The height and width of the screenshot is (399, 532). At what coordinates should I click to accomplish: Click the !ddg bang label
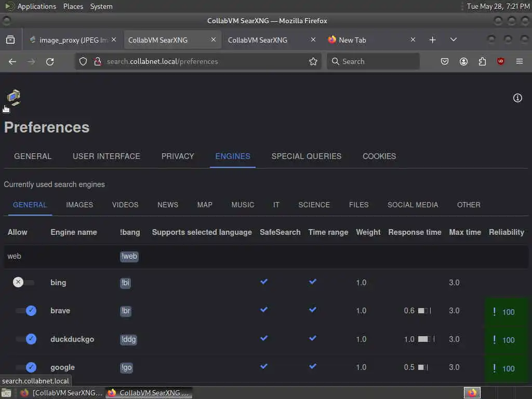pos(128,339)
